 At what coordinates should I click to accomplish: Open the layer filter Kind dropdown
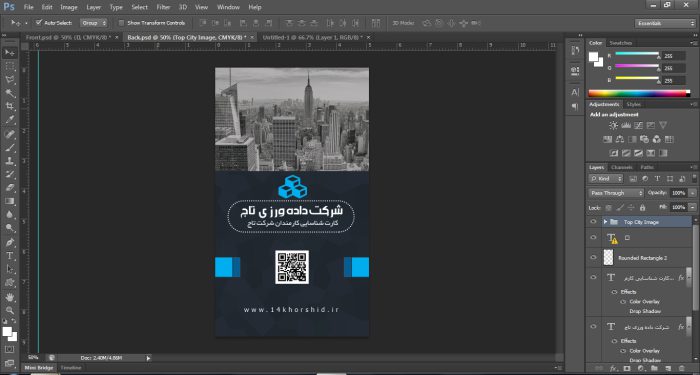click(x=605, y=179)
